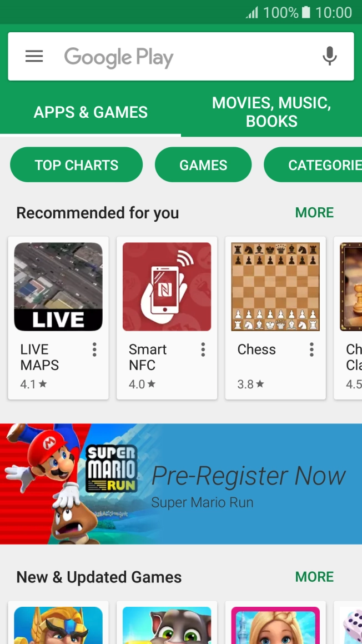The width and height of the screenshot is (362, 644).
Task: Open the Super Mario Run pre-register banner
Action: [181, 484]
